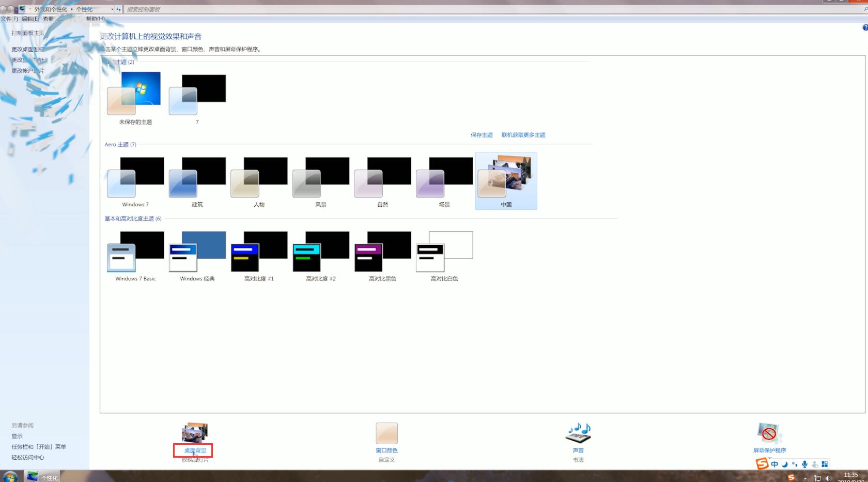Open recent pages dropdown beside navigation buttons
This screenshot has width=868, height=482.
tap(17, 9)
